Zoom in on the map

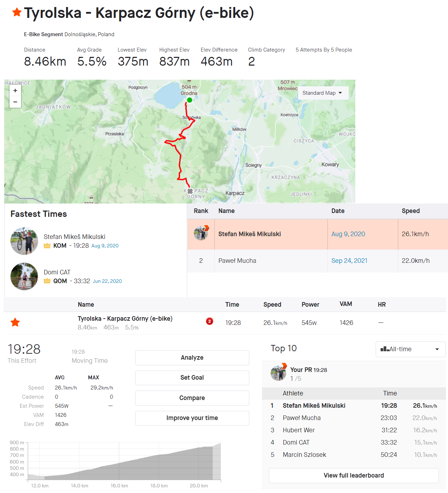(15, 91)
